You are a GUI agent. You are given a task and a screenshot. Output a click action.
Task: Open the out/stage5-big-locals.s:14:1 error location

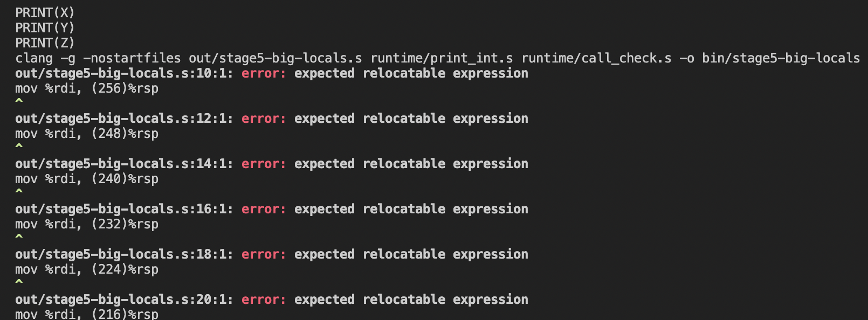point(124,164)
